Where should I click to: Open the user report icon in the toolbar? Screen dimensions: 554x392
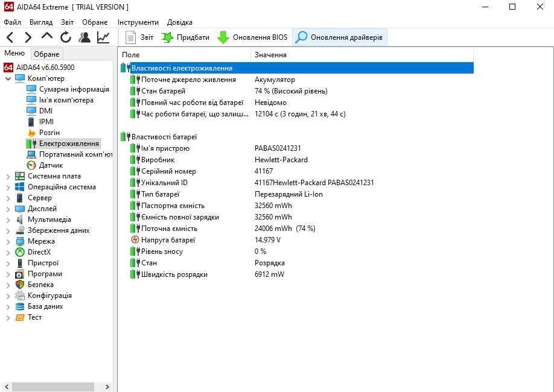[x=84, y=37]
